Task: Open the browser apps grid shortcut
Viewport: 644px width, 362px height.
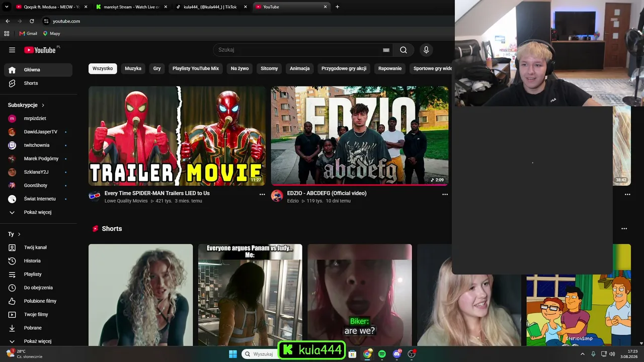Action: coord(7,34)
